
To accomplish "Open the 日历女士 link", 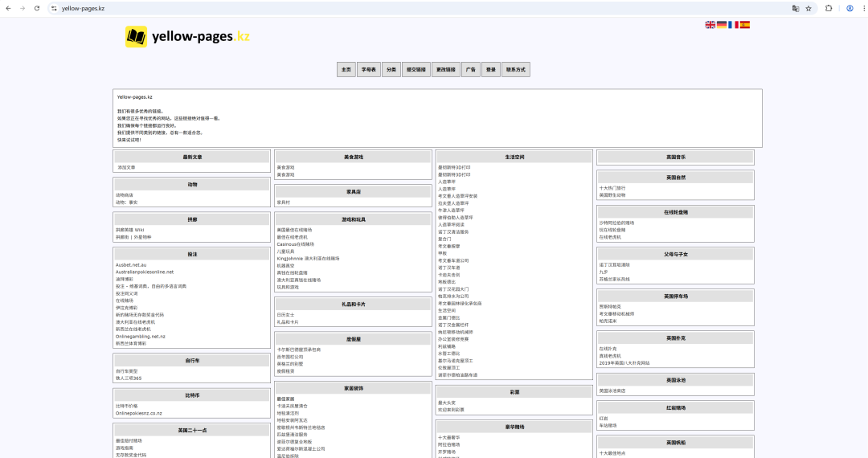I will tap(285, 315).
